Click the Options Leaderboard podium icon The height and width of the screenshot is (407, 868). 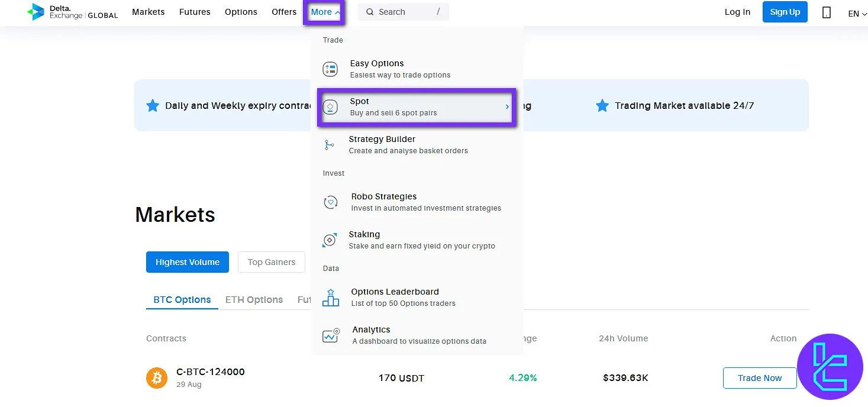coord(331,298)
